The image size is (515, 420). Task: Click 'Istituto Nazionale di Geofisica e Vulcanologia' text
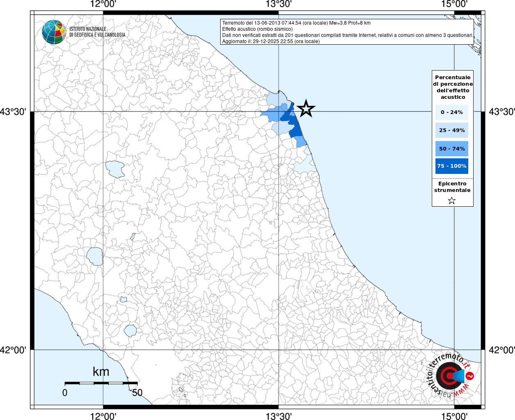tap(97, 32)
